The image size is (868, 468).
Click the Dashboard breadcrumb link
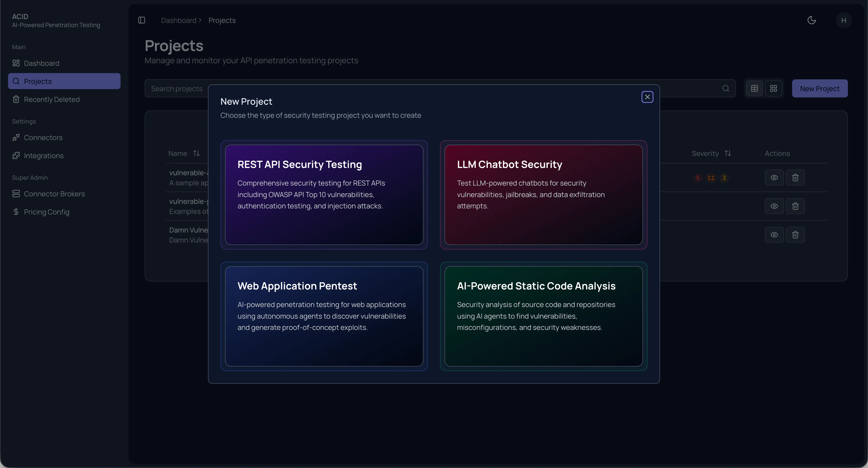pos(179,20)
